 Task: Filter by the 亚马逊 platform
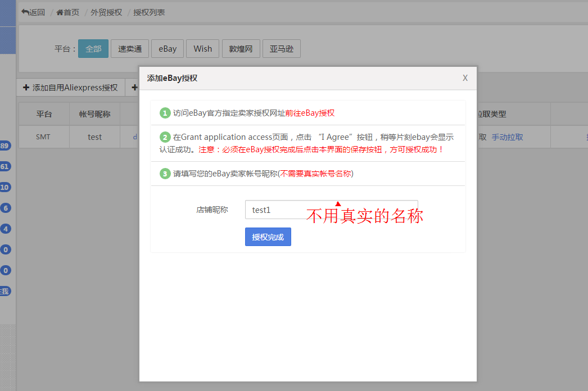(282, 49)
